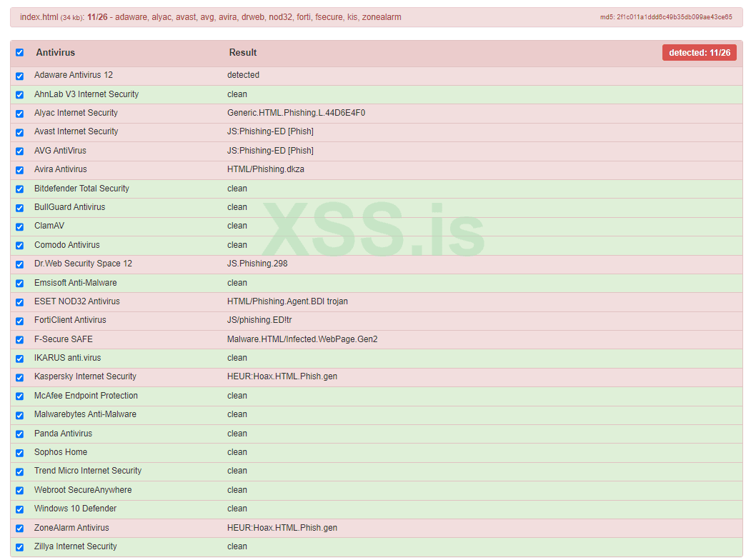Uncheck the F-Secure SAFE checkbox
746x560 pixels.
19,340
